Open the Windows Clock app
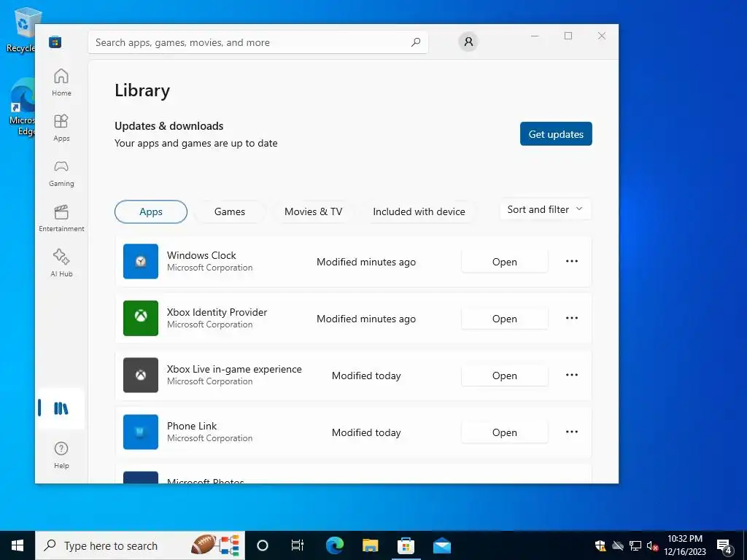The height and width of the screenshot is (560, 747). [505, 262]
